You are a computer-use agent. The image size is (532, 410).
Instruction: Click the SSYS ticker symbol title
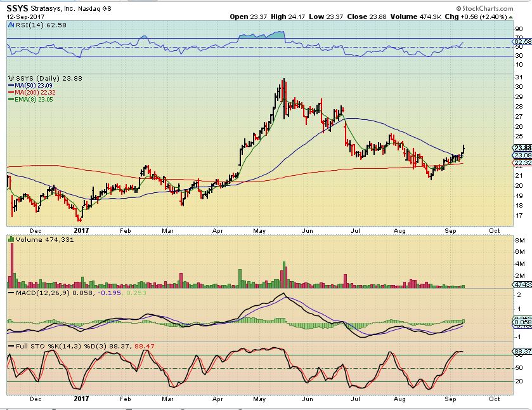pos(19,6)
